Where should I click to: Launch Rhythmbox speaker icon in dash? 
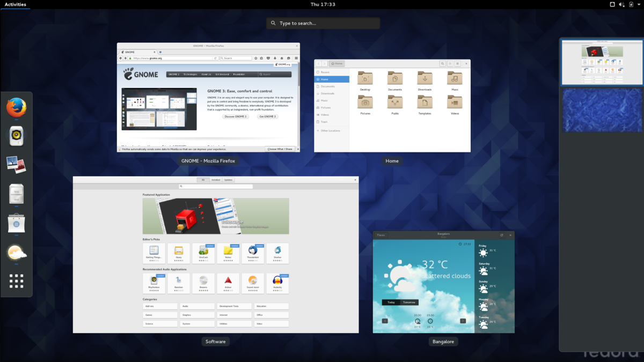point(16,136)
